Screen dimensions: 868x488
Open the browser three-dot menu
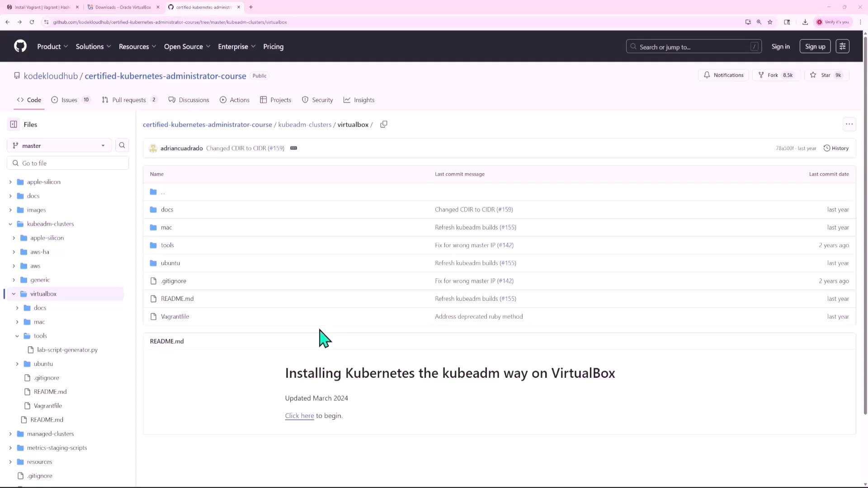(860, 22)
